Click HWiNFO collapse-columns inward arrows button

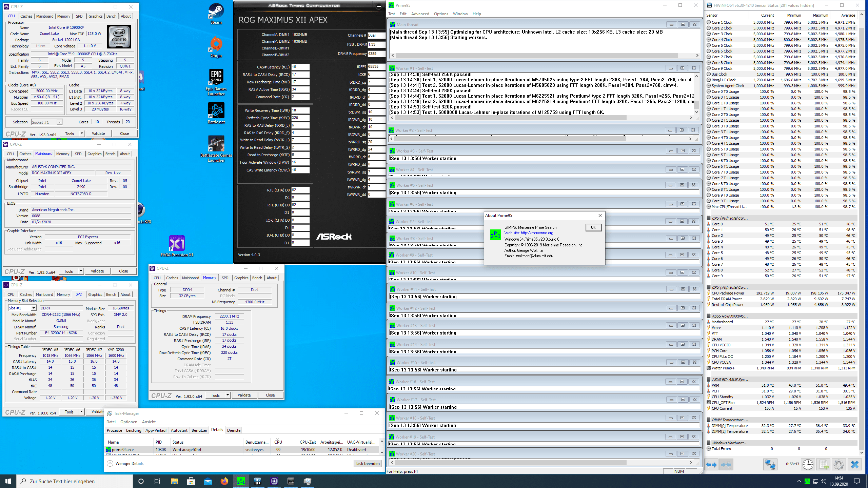tap(726, 465)
